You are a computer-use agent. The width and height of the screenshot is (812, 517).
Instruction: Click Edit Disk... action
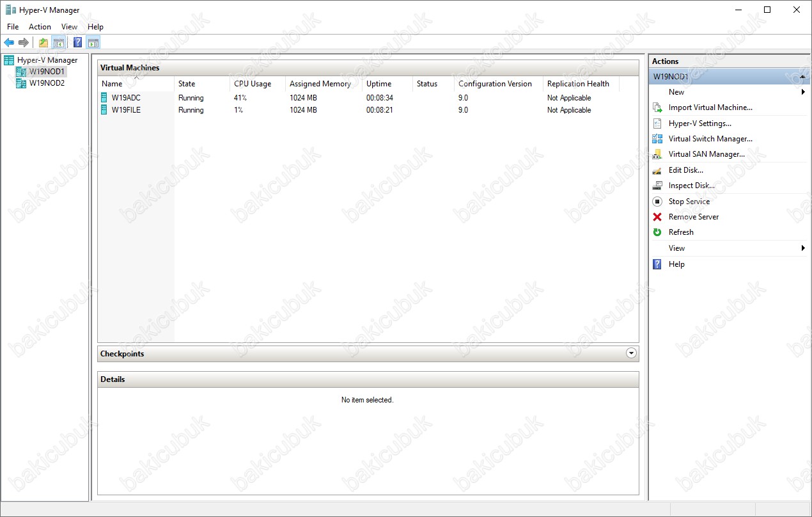tap(686, 170)
